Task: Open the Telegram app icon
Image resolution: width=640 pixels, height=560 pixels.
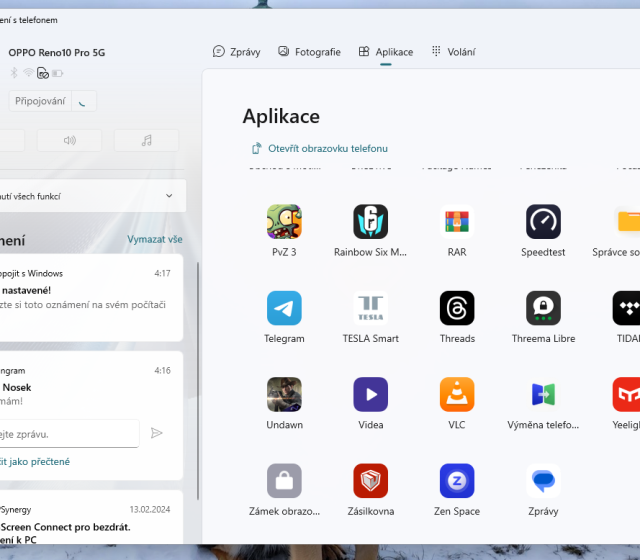Action: point(284,308)
